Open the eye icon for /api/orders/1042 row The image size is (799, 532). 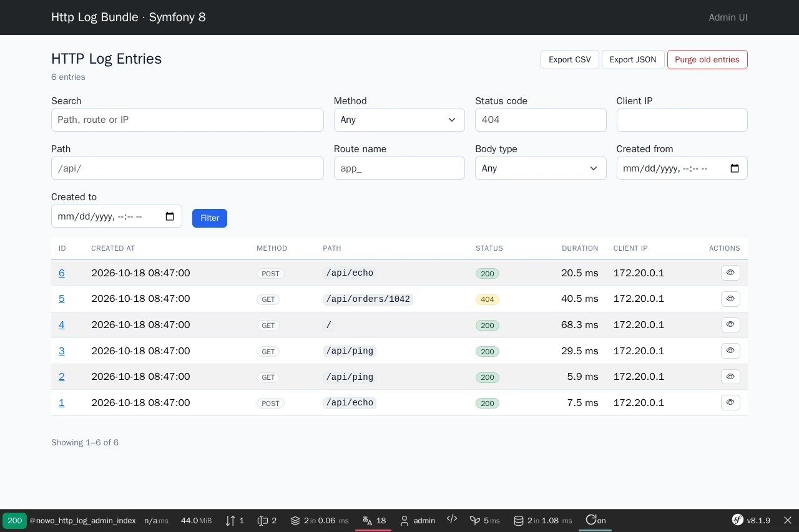tap(730, 299)
